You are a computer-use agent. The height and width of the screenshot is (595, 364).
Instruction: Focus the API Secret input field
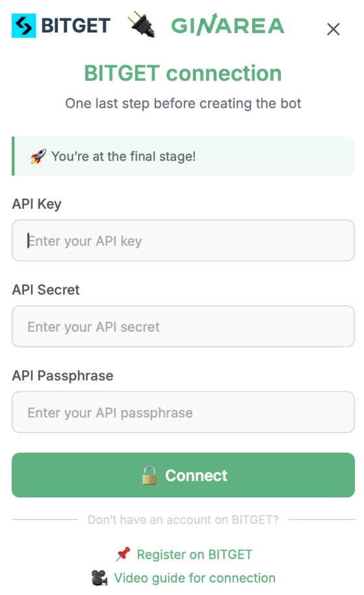pos(183,326)
